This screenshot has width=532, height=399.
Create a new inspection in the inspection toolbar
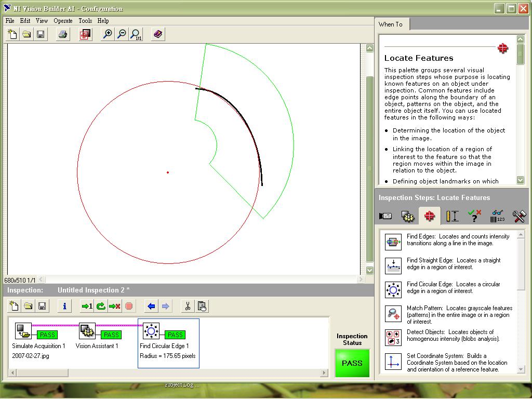coord(14,306)
